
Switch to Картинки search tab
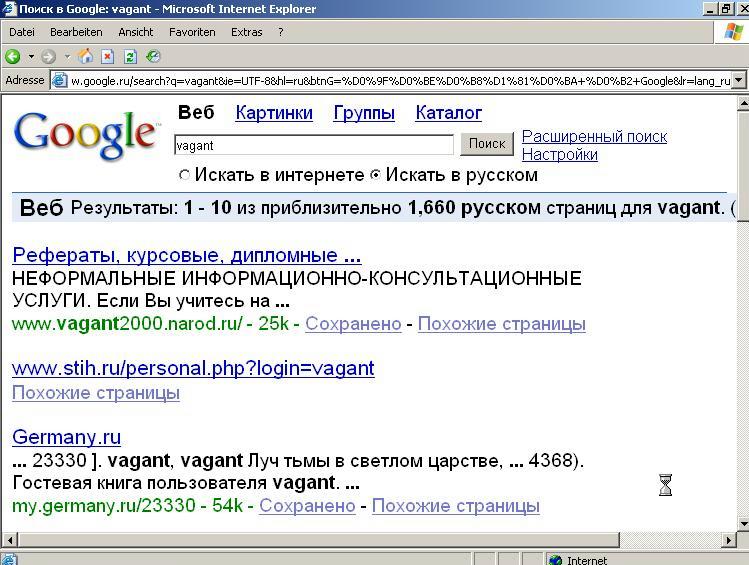(274, 113)
